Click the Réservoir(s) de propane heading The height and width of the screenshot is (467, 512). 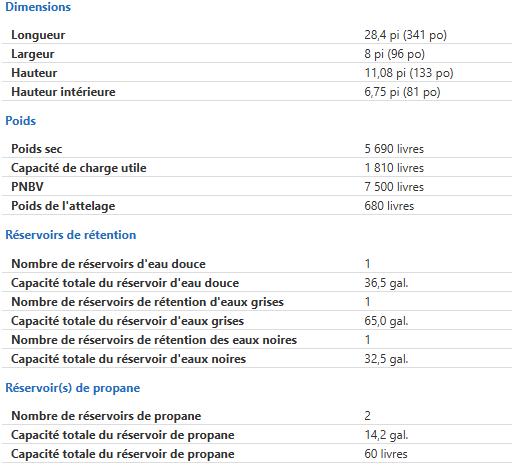click(x=73, y=388)
